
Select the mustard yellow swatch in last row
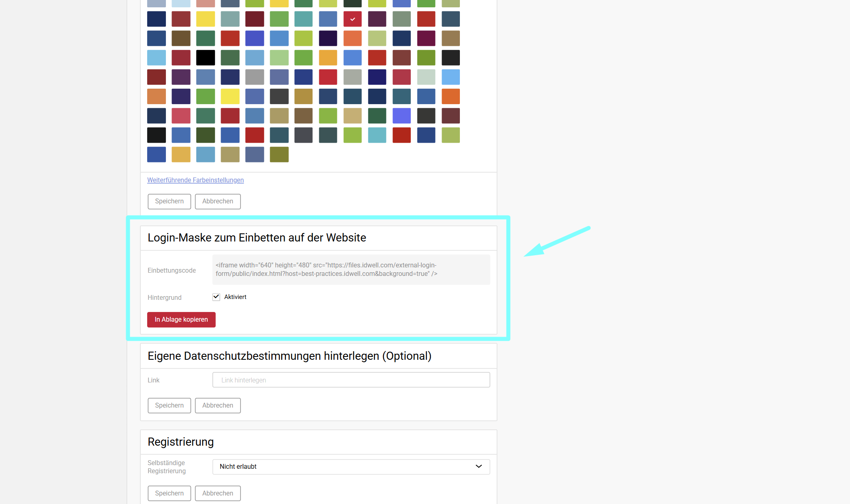click(181, 154)
